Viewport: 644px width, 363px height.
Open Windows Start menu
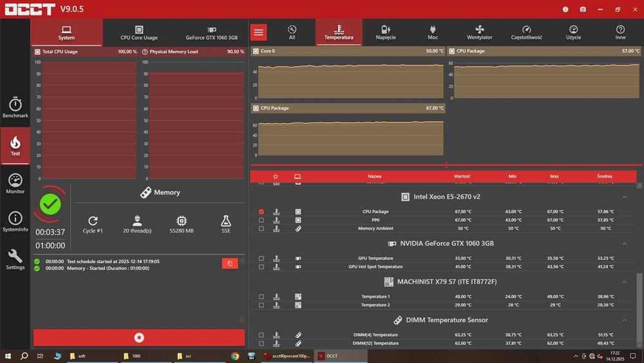tap(7, 356)
